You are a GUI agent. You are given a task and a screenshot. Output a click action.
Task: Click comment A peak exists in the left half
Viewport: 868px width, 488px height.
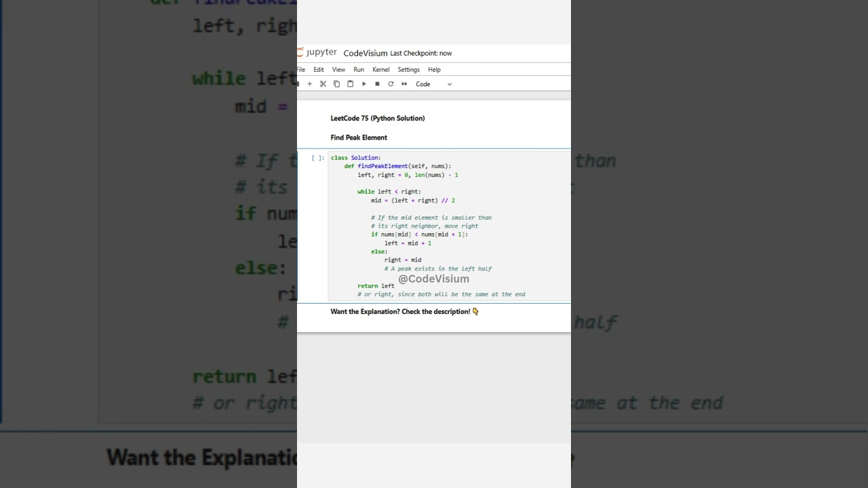[438, 268]
